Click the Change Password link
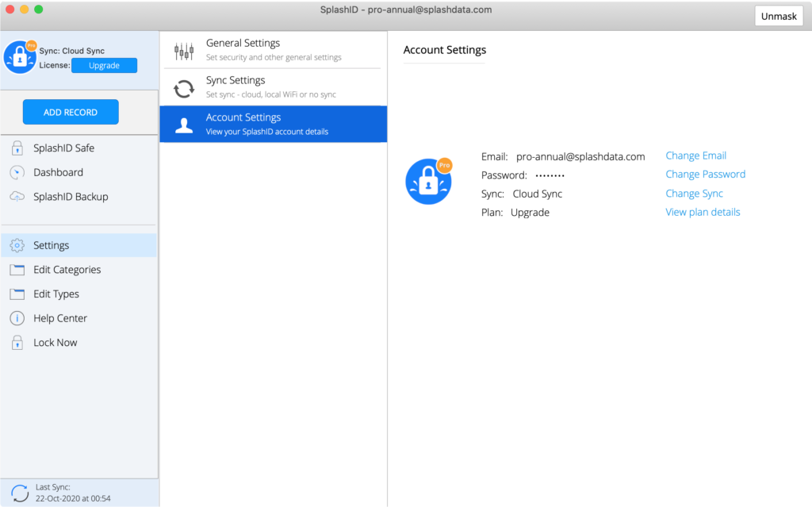This screenshot has width=812, height=507. coord(705,175)
